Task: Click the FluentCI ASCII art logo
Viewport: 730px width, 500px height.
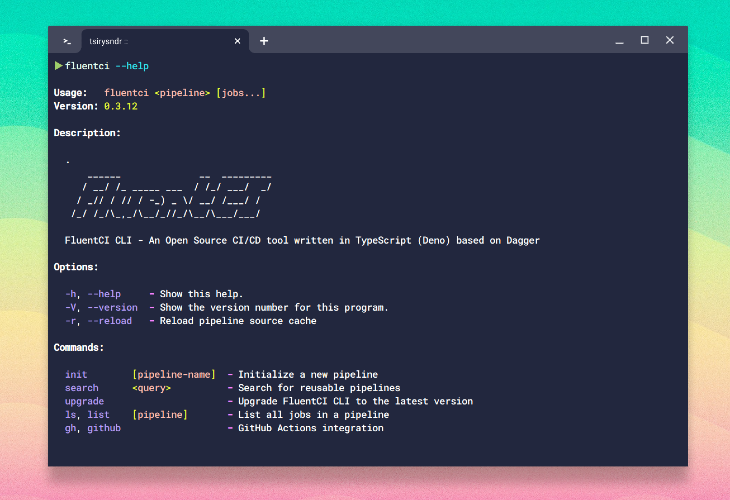Action: click(171, 196)
